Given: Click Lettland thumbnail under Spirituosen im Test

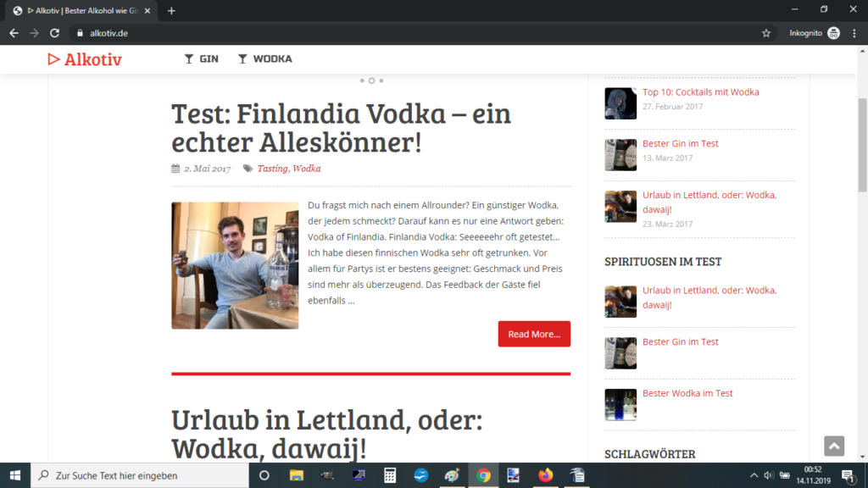Looking at the screenshot, I should (x=620, y=302).
